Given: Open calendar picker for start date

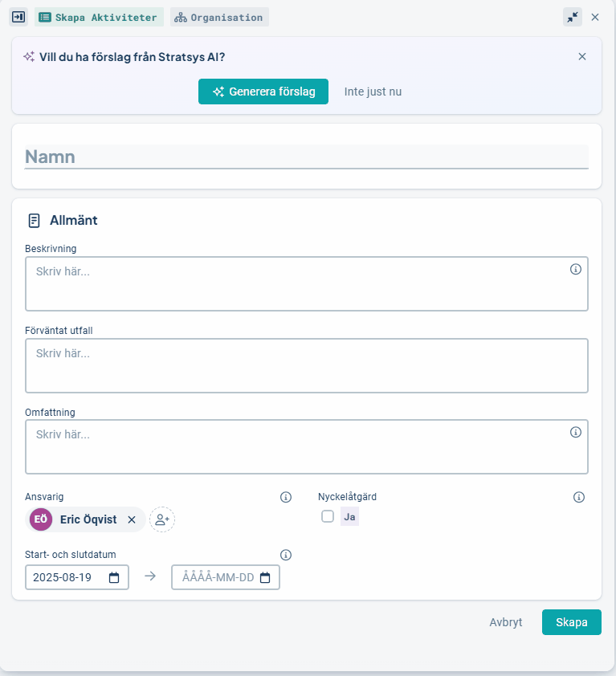Looking at the screenshot, I should [114, 577].
